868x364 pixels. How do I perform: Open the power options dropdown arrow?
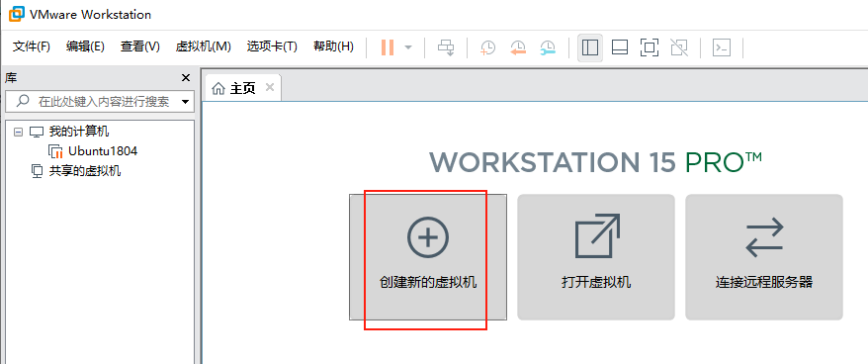point(408,47)
